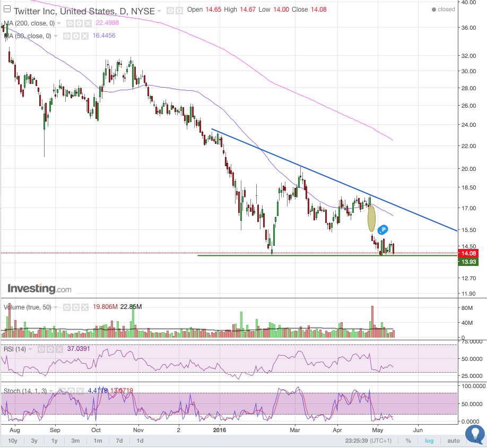Open RSI indicator settings gear
The image size is (487, 448).
coord(50,349)
